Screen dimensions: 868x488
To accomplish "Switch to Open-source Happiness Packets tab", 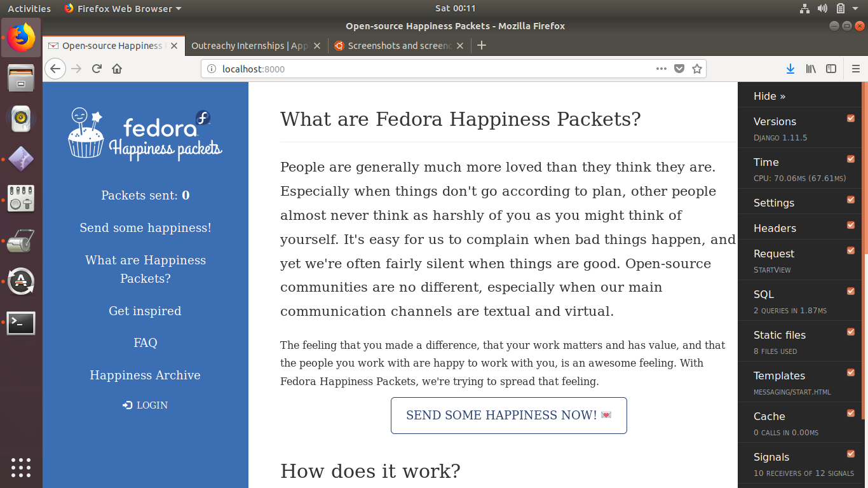I will [x=114, y=46].
